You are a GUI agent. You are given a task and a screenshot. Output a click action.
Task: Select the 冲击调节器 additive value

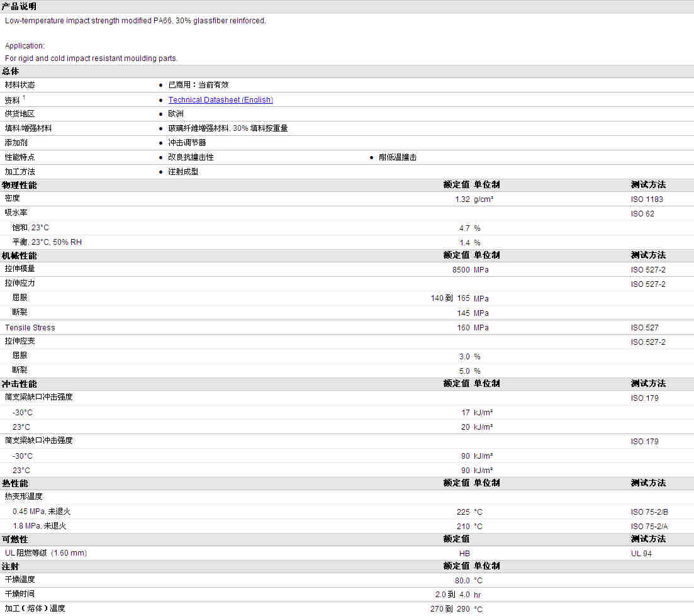[x=187, y=143]
